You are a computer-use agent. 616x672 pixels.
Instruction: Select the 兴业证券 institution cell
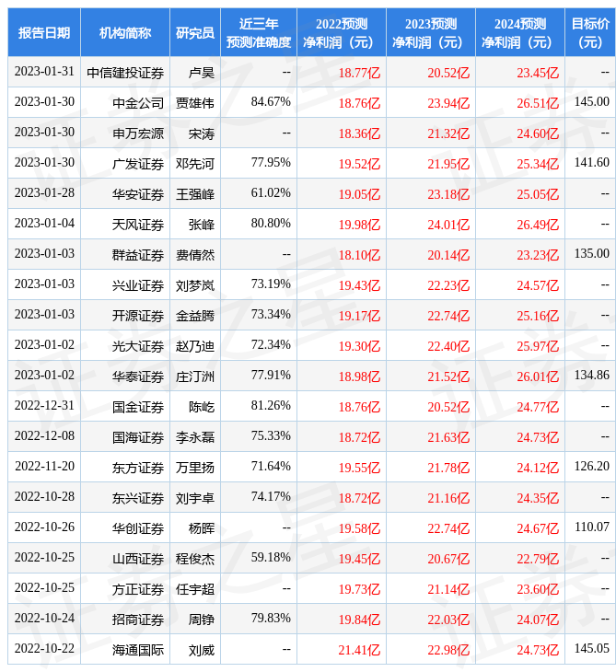[125, 285]
